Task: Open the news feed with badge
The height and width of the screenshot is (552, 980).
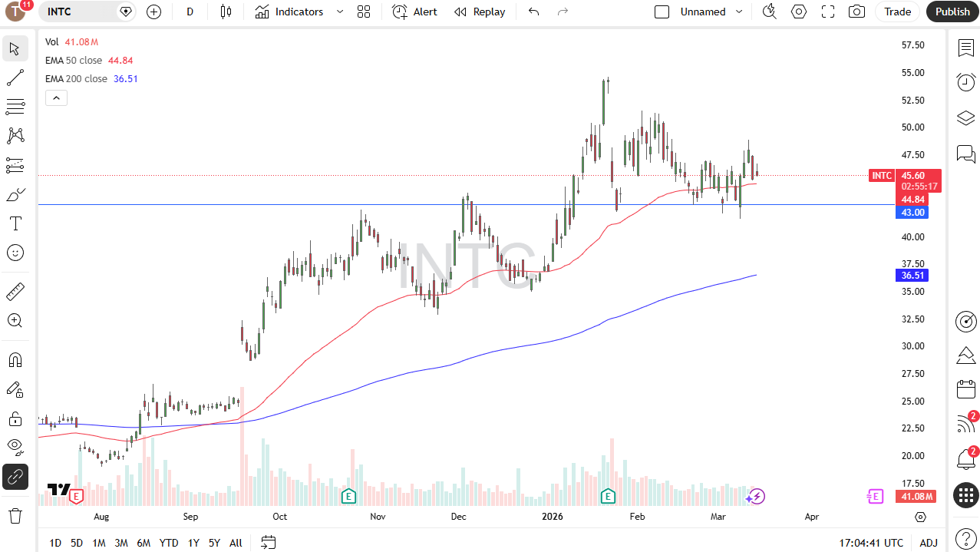Action: (965, 424)
